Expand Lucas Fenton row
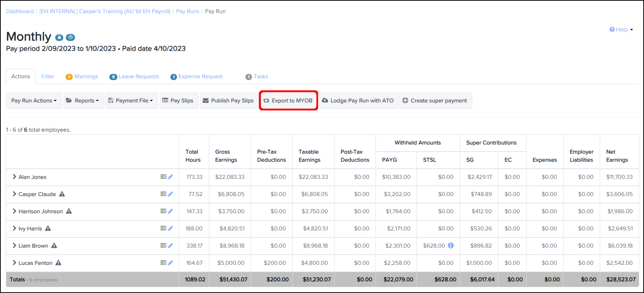 coord(14,263)
